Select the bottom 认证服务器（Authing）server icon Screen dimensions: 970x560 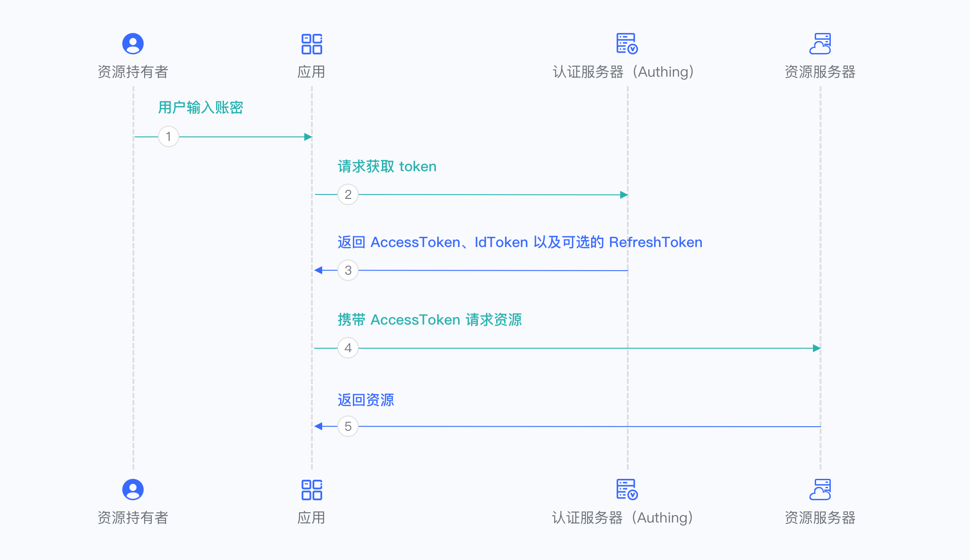pyautogui.click(x=626, y=489)
